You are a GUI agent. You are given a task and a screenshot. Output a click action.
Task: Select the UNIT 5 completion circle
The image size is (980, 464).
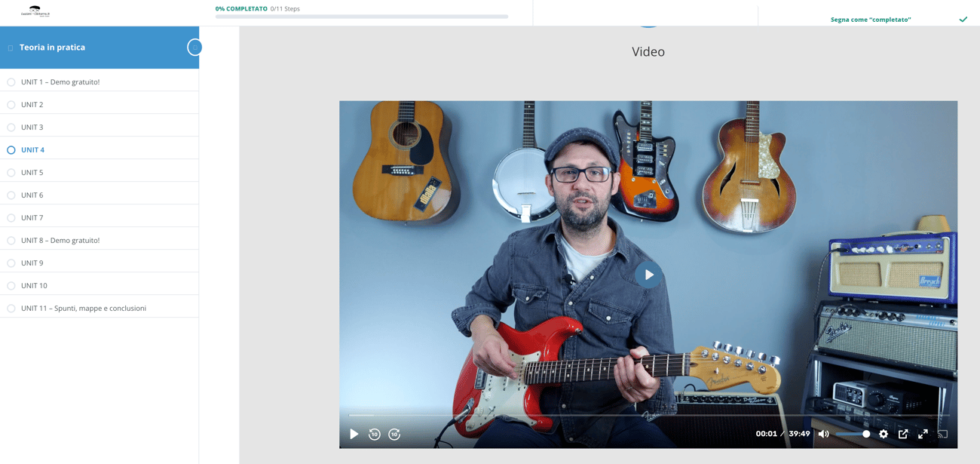pyautogui.click(x=11, y=173)
